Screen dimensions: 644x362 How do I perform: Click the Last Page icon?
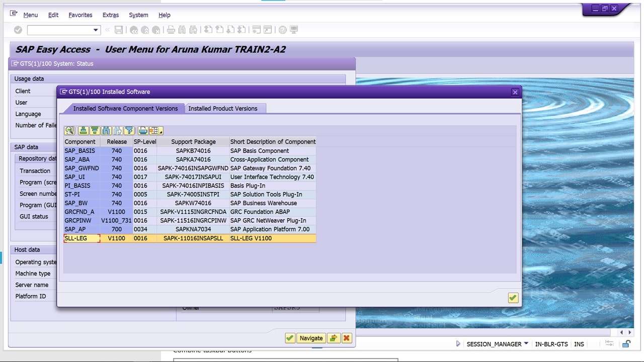[241, 30]
